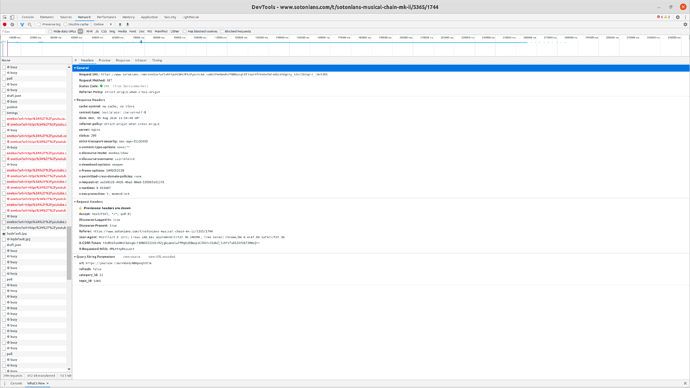
Task: Open the Memory panel tab
Action: pos(128,17)
